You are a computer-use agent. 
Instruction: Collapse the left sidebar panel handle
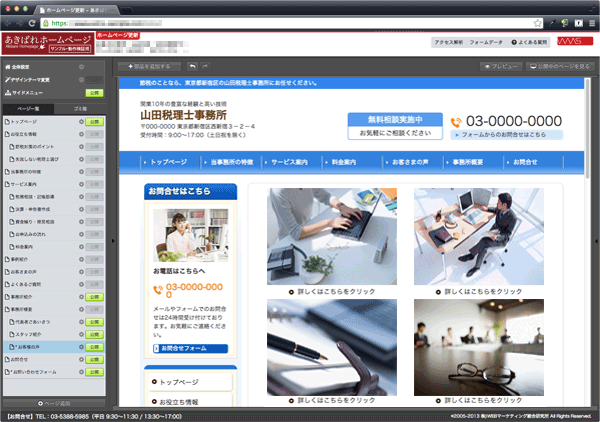tap(112, 240)
